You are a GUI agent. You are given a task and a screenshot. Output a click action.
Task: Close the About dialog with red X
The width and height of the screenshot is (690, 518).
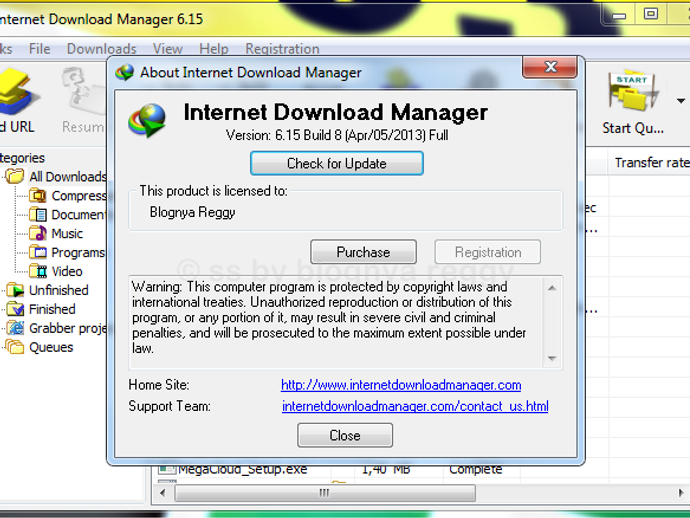pyautogui.click(x=550, y=67)
